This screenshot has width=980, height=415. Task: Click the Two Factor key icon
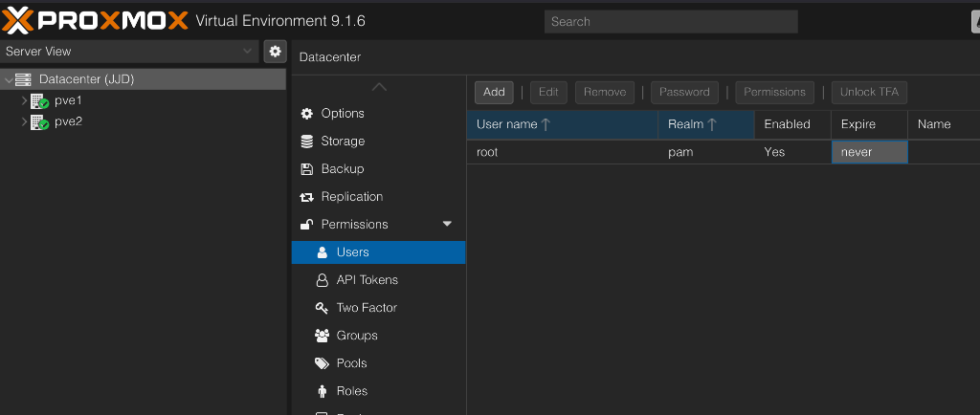[x=322, y=308]
